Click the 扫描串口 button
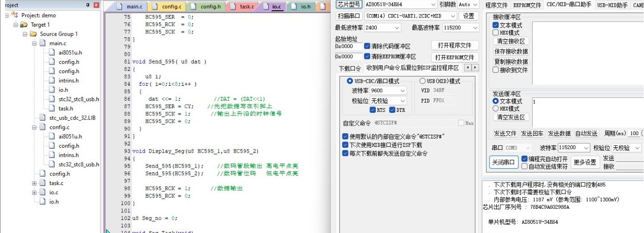Image resolution: width=644 pixels, height=233 pixels. tap(349, 16)
